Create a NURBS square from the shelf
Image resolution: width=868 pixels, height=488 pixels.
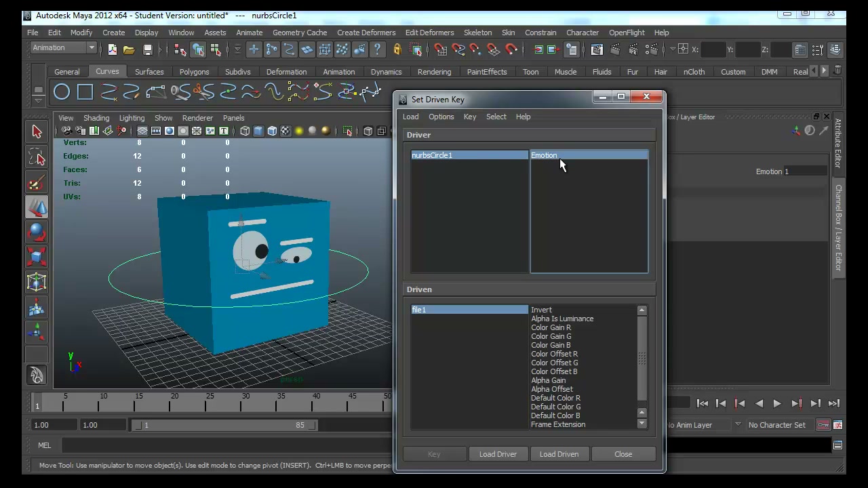point(85,91)
